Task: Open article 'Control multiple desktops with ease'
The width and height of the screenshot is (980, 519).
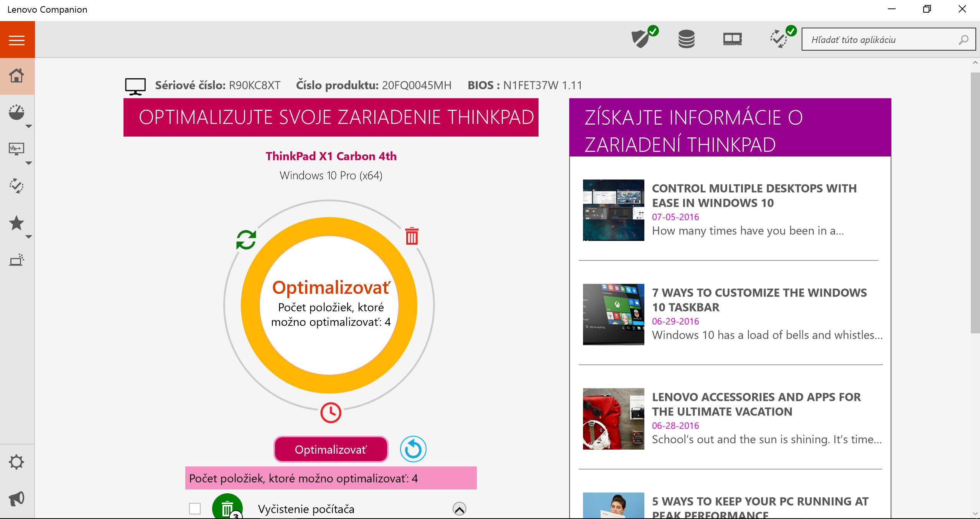Action: [x=754, y=196]
